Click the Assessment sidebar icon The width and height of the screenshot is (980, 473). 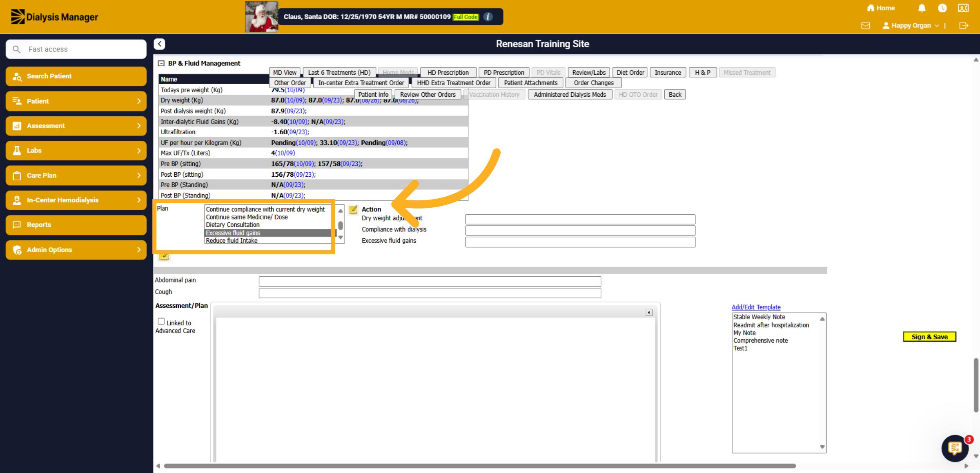17,126
